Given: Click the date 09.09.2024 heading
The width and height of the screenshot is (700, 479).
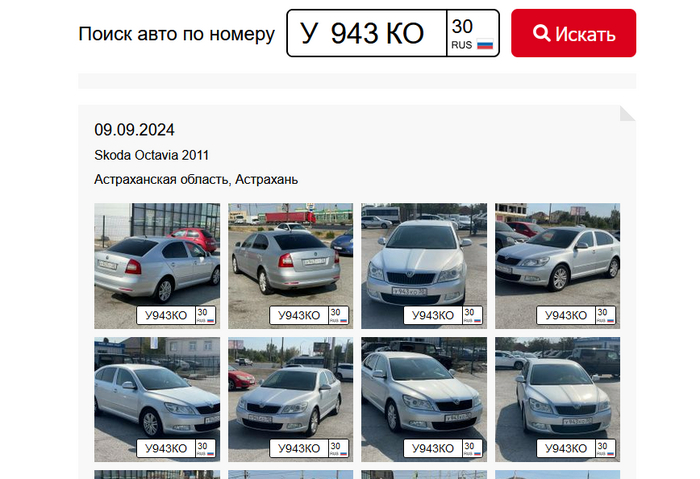Looking at the screenshot, I should point(134,130).
